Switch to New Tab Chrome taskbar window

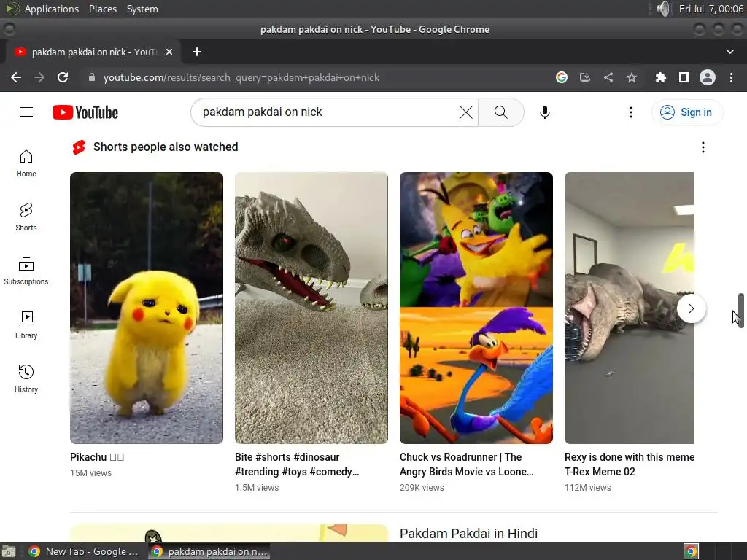(x=84, y=551)
